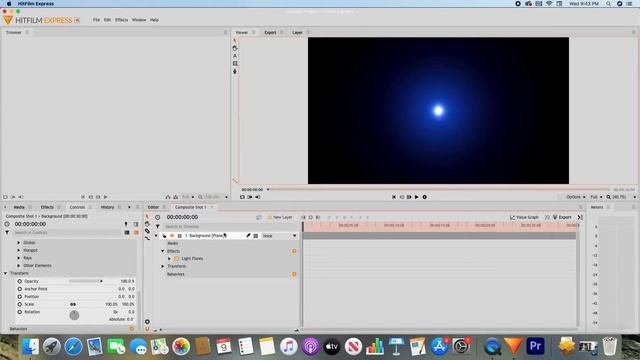The image size is (640, 360).
Task: Expand the Other Elements group in Controls
Action: click(x=18, y=266)
